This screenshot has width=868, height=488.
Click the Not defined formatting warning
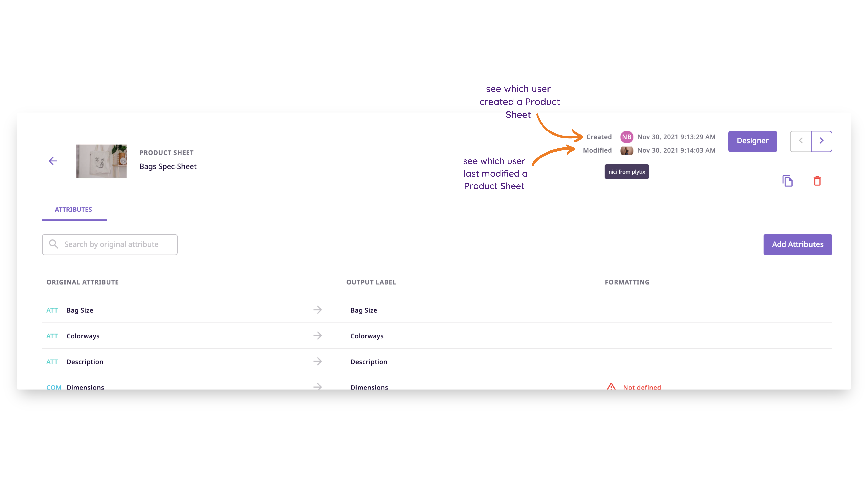click(x=642, y=387)
